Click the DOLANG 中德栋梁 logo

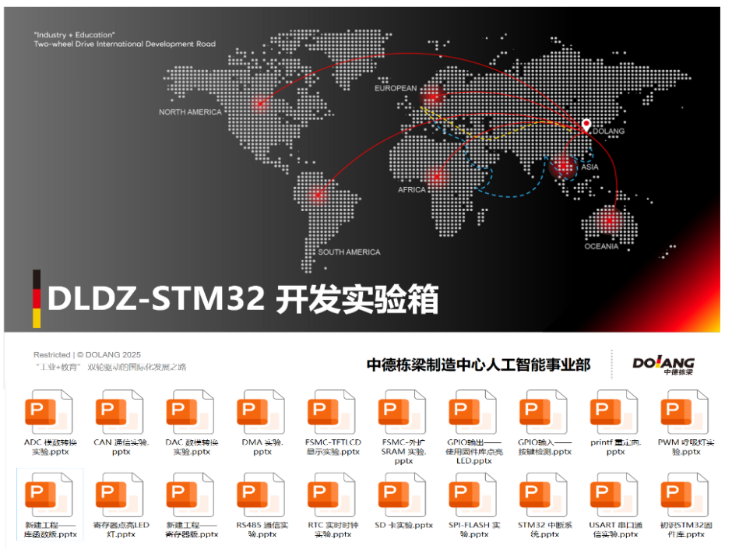pyautogui.click(x=663, y=365)
